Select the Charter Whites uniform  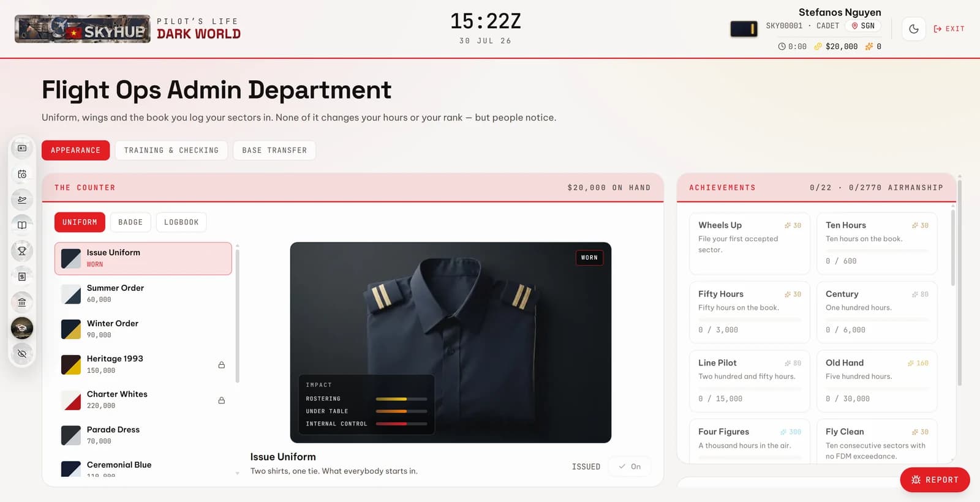[143, 400]
